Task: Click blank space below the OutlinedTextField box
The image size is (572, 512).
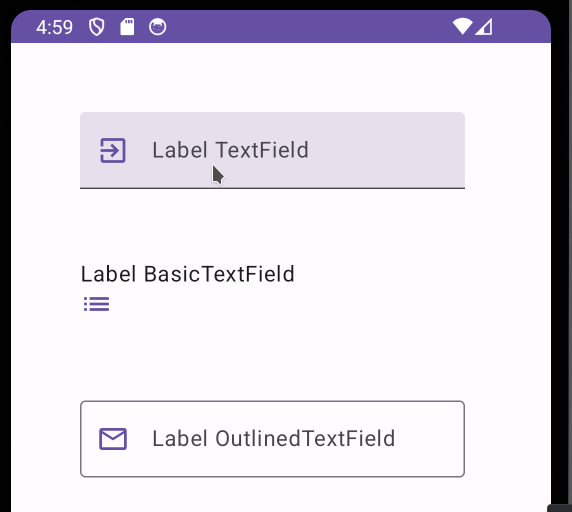Action: tap(272, 495)
